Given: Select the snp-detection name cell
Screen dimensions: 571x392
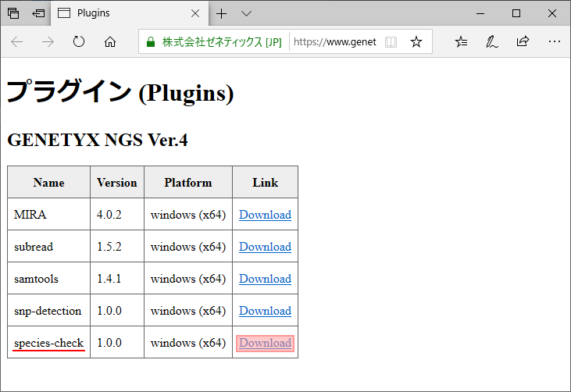Looking at the screenshot, I should [48, 311].
